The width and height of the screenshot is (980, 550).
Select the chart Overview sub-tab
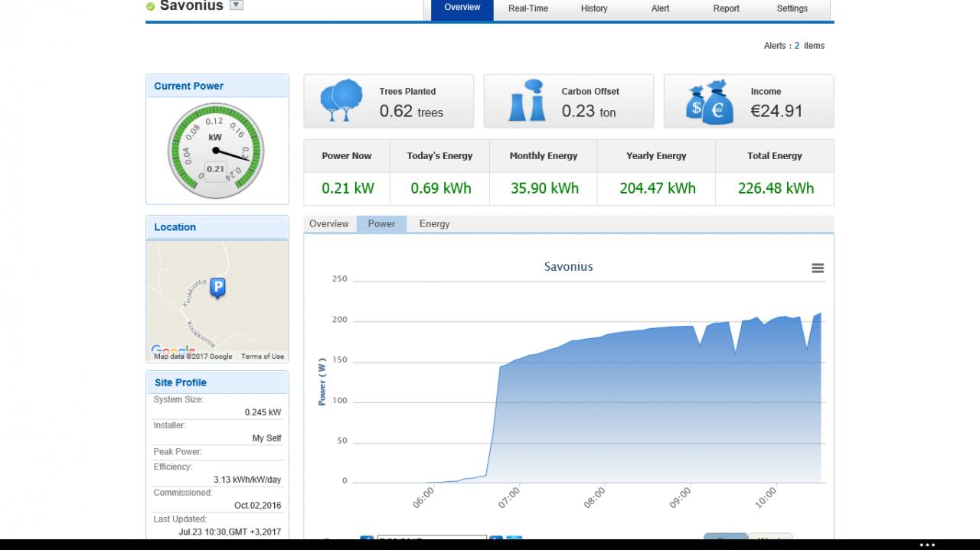329,224
